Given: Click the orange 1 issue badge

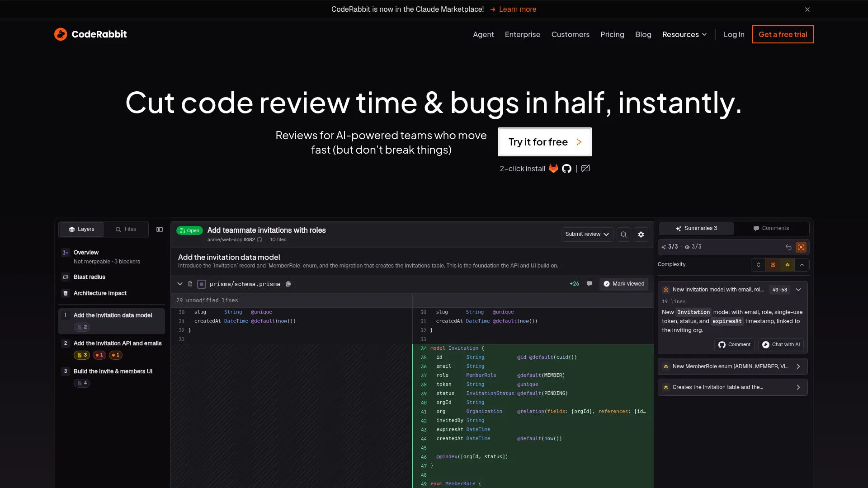Looking at the screenshot, I should click(116, 355).
